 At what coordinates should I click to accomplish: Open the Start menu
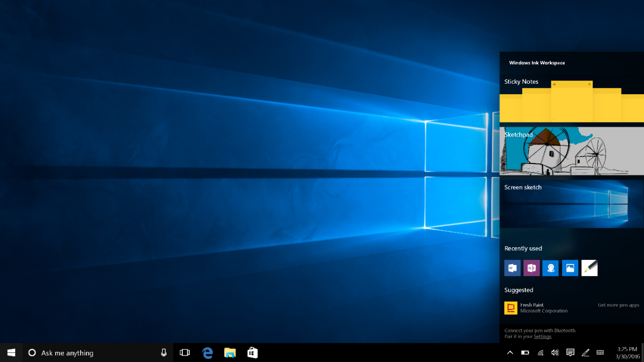[11, 353]
